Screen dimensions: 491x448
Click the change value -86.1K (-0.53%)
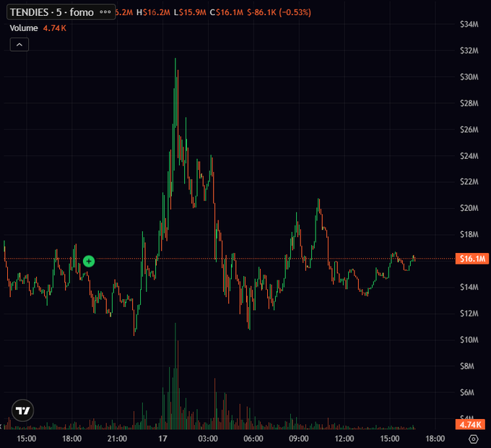point(279,12)
